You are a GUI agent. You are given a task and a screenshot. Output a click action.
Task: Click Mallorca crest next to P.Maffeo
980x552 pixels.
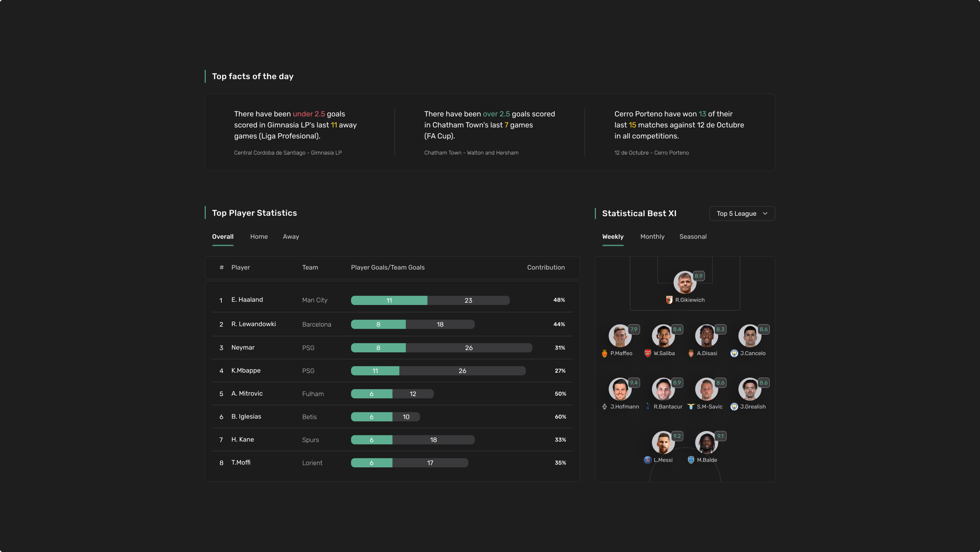pos(605,353)
